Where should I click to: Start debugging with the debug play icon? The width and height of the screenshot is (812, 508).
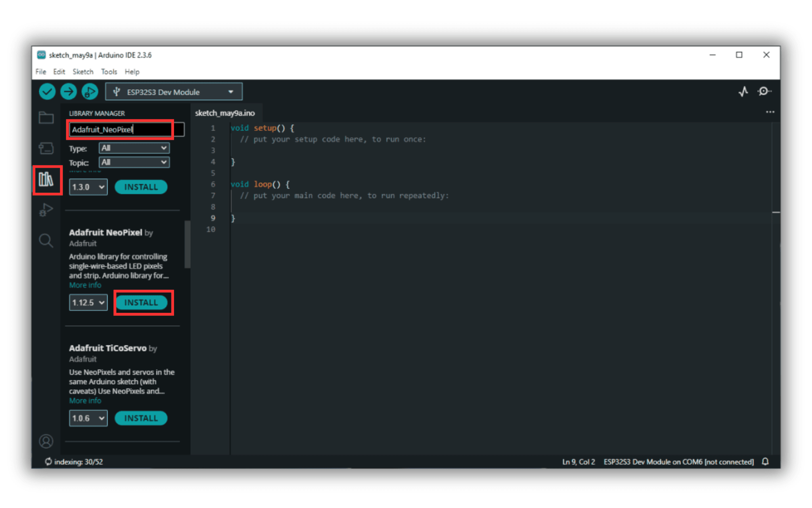90,92
